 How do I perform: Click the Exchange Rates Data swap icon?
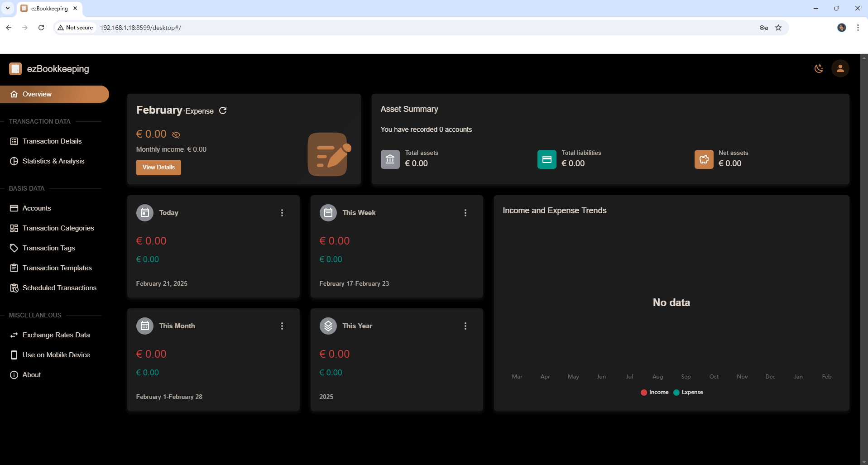14,335
